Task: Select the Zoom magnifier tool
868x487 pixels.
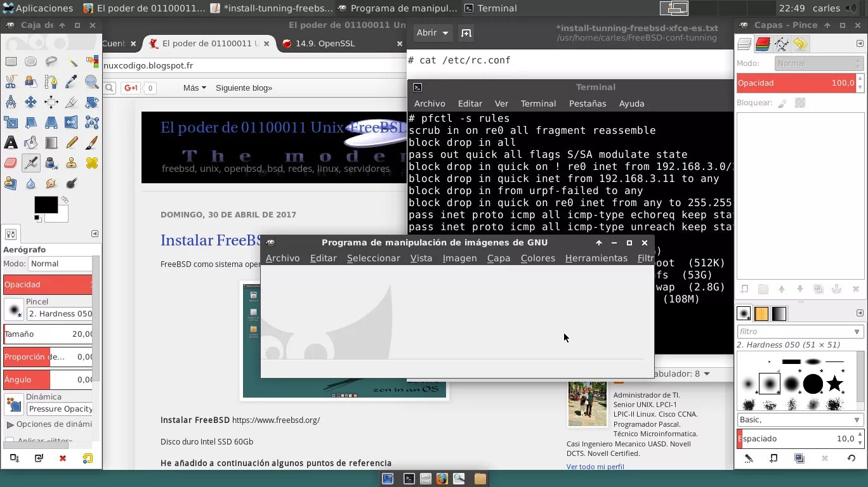Action: (x=92, y=82)
